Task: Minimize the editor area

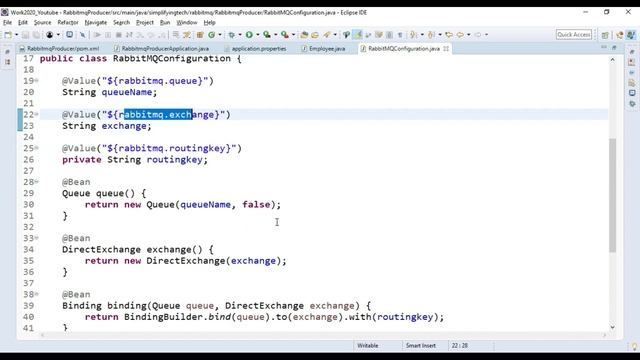Action: coord(604,48)
